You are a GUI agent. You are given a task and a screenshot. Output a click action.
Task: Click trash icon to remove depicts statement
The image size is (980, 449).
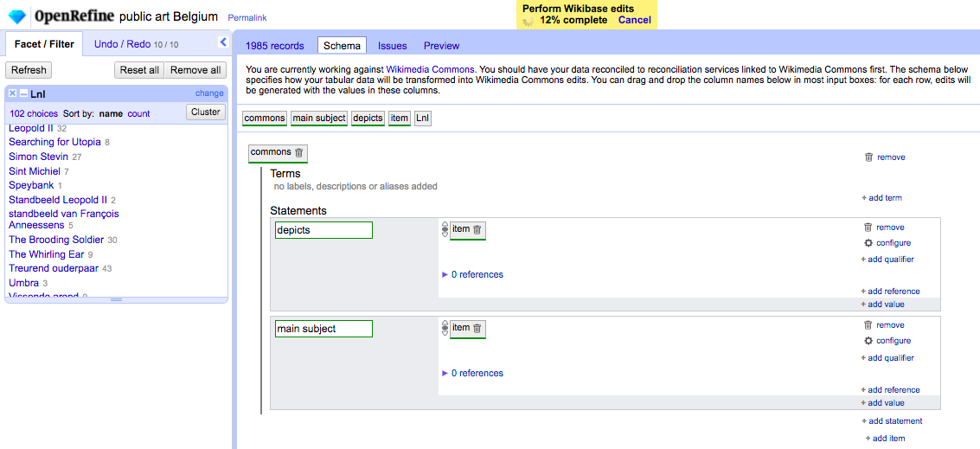coord(868,227)
